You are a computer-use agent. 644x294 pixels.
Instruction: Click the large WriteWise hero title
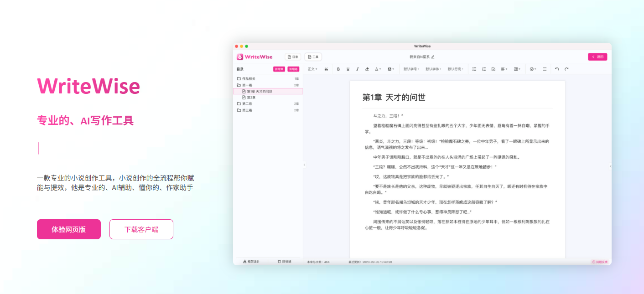pos(88,86)
